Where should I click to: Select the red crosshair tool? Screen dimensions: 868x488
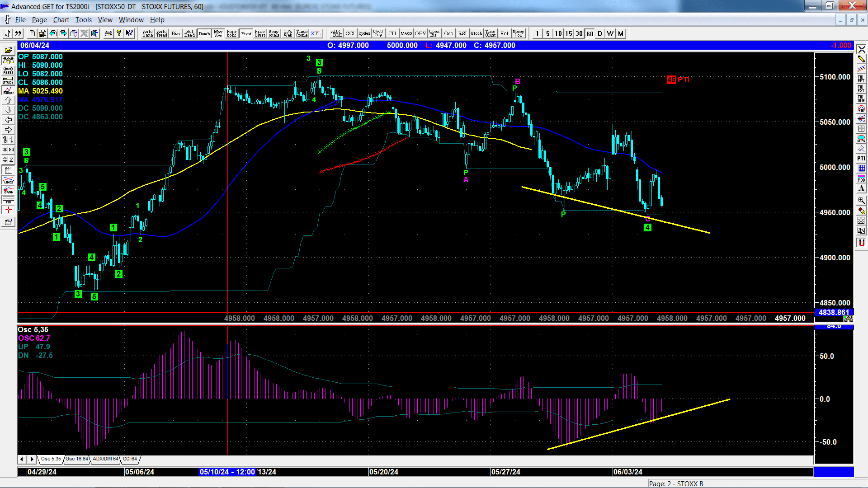click(x=9, y=210)
